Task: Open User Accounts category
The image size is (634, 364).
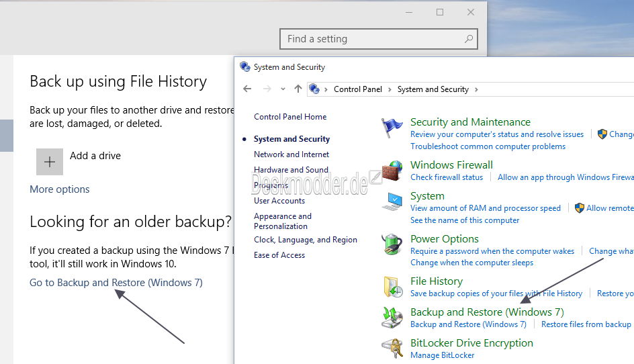Action: pyautogui.click(x=279, y=201)
